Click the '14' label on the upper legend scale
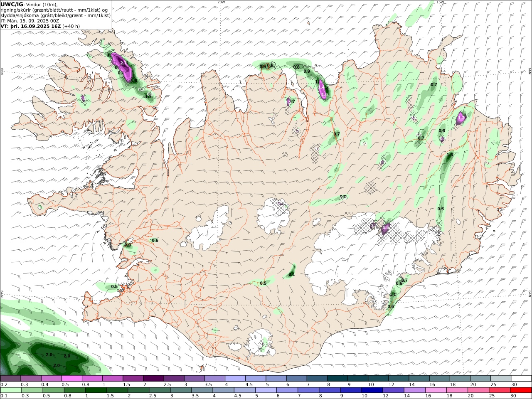 tap(411, 385)
